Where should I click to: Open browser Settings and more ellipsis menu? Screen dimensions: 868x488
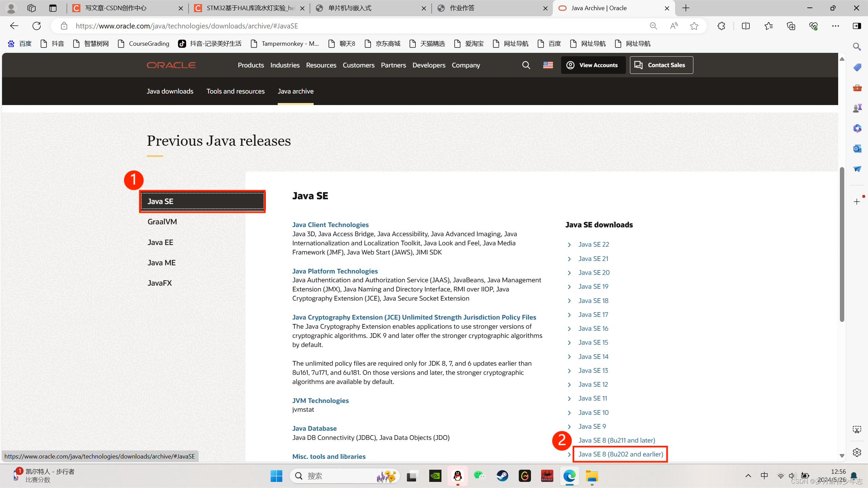click(835, 26)
